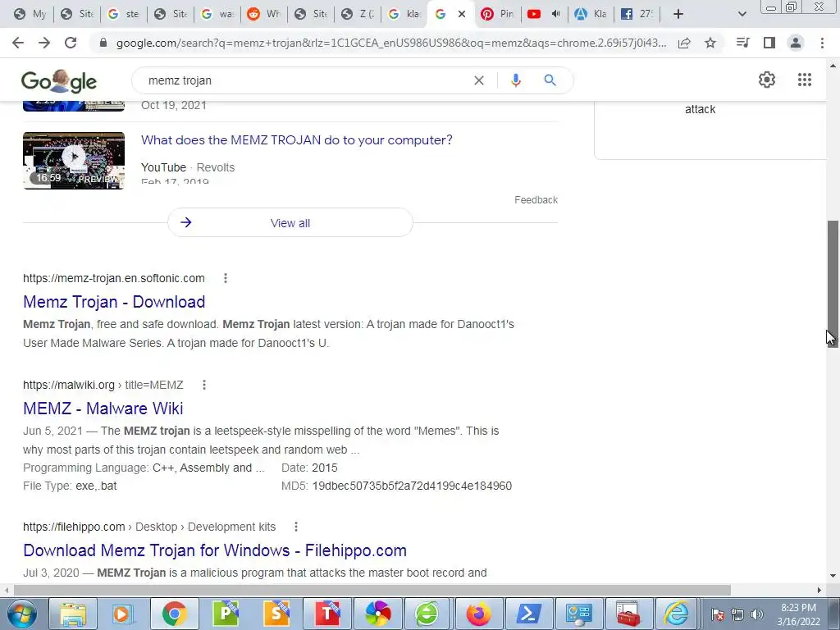
Task: Open volume control in system tray
Action: 757,614
